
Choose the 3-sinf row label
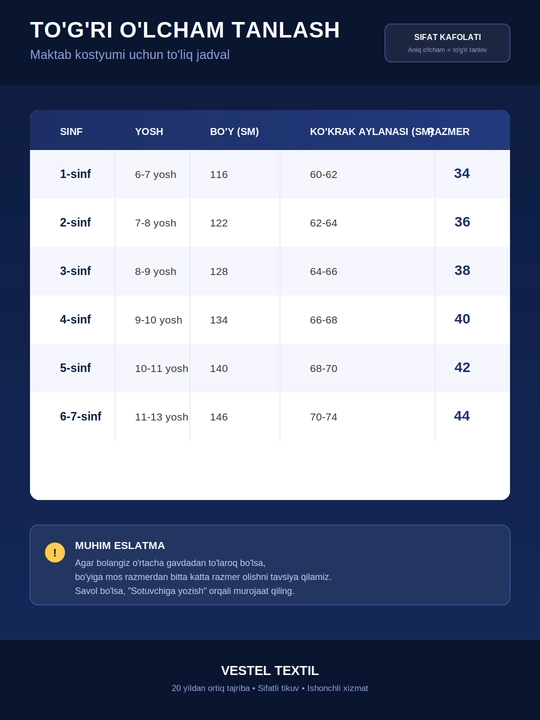coord(75,271)
